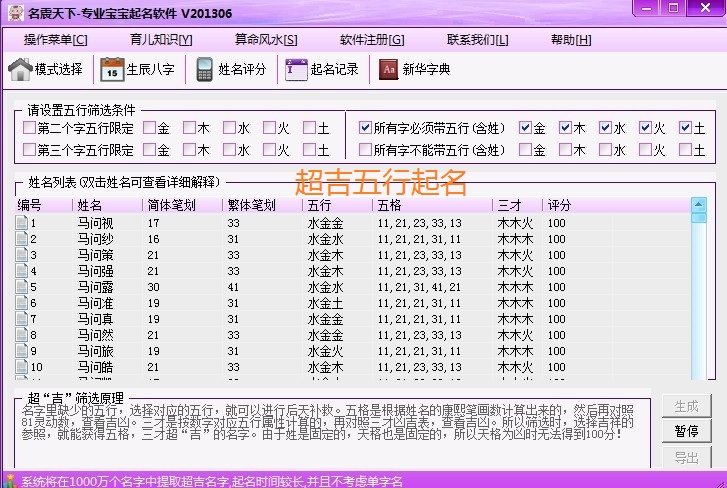Click name list scrollbar up arrow
This screenshot has height=488, width=727.
coord(699,204)
